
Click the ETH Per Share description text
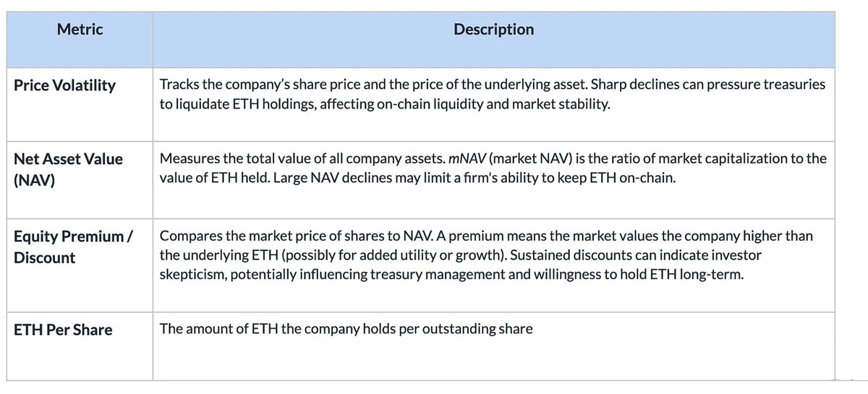(x=346, y=329)
